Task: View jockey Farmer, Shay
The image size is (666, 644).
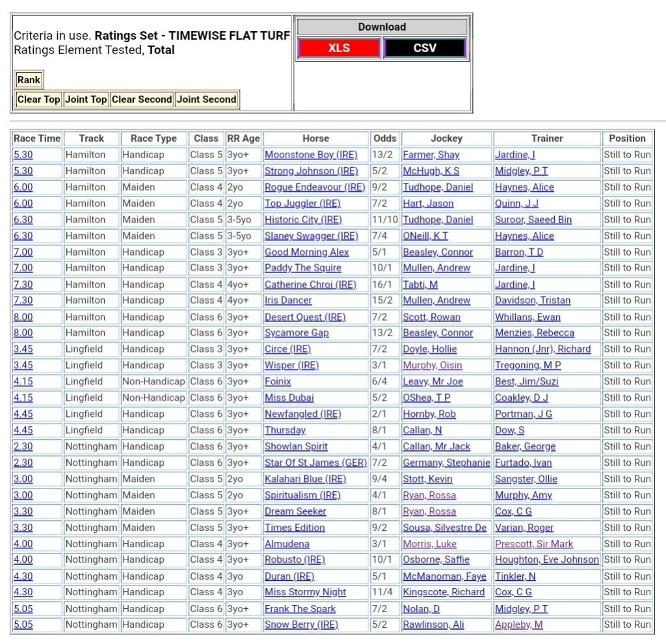Action: pos(431,155)
